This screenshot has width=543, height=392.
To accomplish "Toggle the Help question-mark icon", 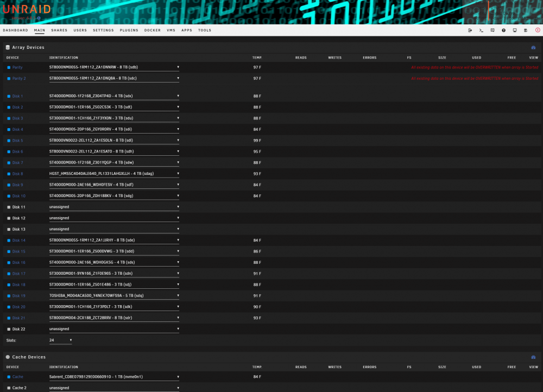I will coord(503,30).
